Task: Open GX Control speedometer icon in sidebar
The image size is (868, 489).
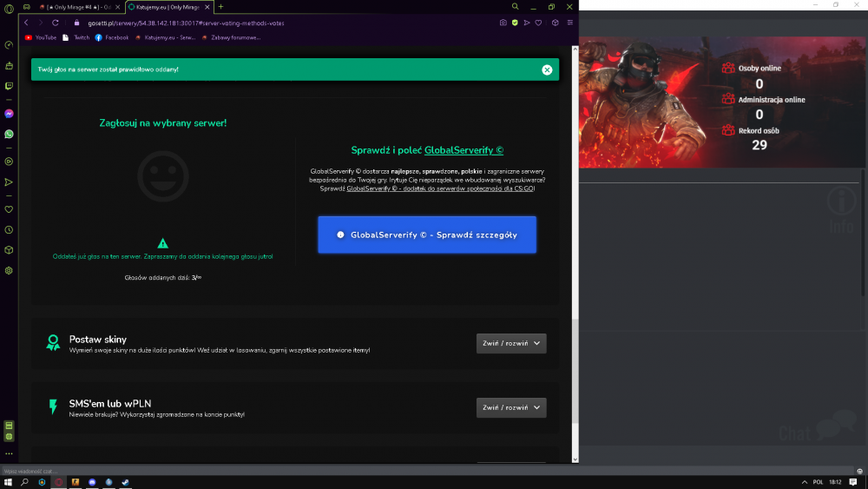Action: point(9,45)
